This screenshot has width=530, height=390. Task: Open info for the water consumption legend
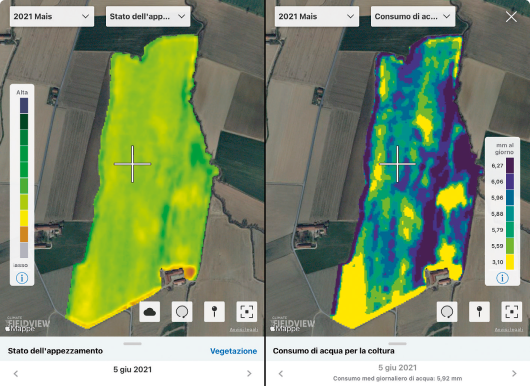[502, 278]
